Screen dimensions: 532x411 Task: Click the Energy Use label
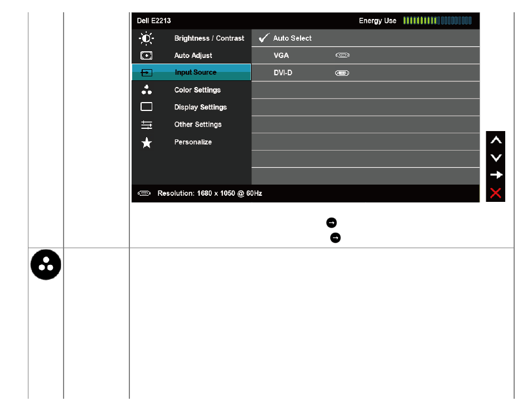[x=378, y=21]
